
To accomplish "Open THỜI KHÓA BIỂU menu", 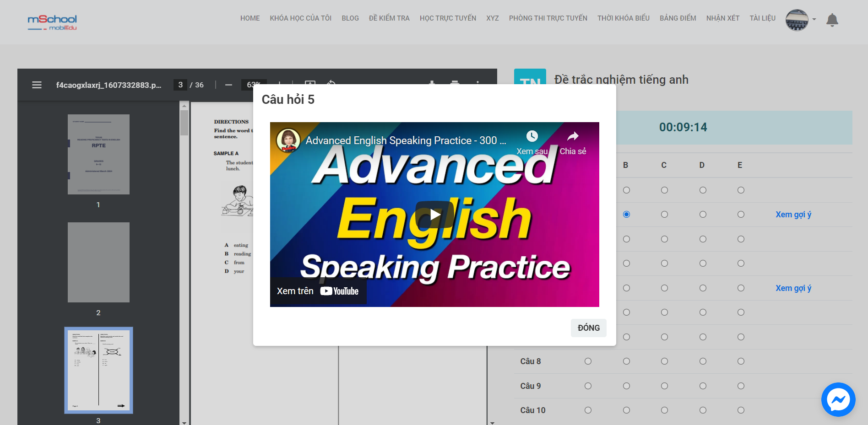I will 624,18.
